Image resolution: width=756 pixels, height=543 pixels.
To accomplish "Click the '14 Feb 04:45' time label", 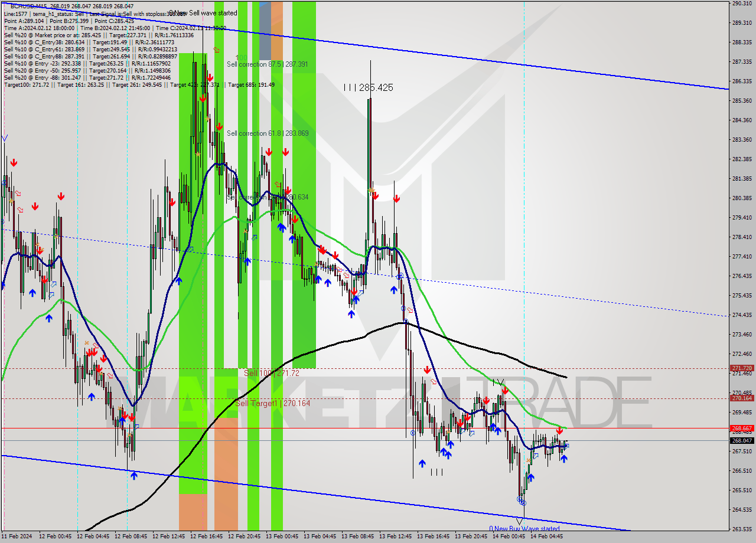I will [x=546, y=537].
